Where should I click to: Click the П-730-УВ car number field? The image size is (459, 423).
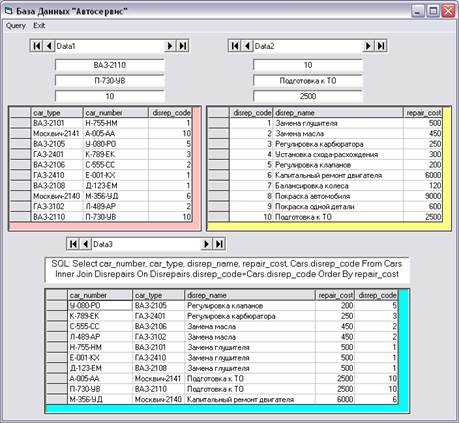[x=110, y=81]
